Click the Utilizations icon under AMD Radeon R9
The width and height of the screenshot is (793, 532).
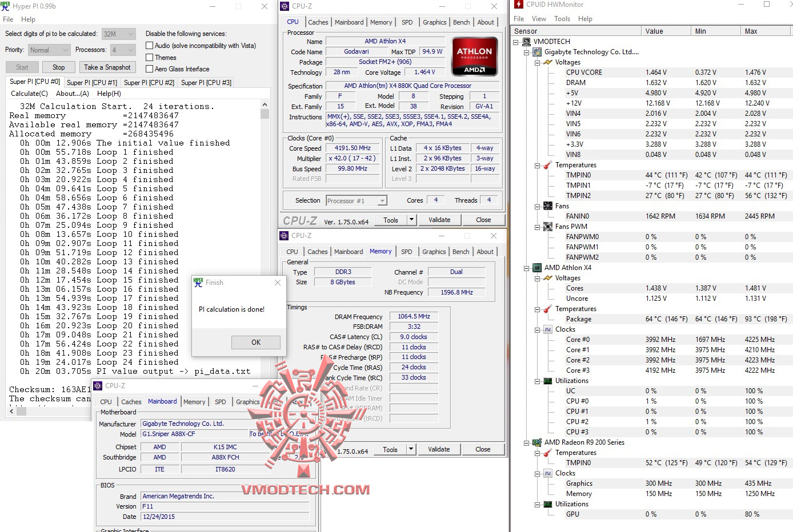[x=548, y=504]
